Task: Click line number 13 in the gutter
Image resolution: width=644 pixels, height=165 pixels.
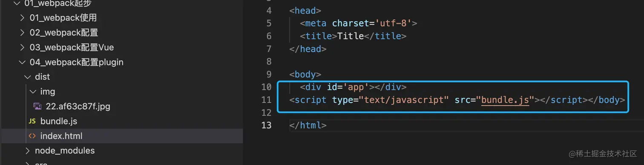Action: pos(266,126)
